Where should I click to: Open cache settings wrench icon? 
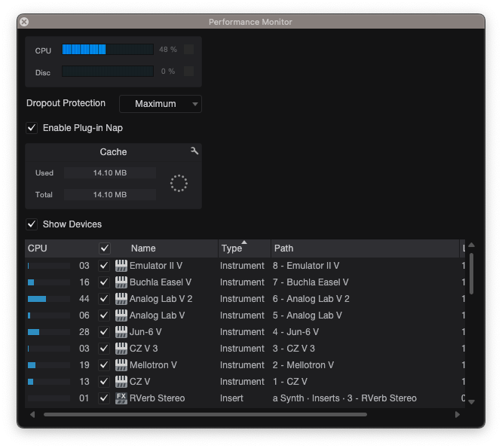pyautogui.click(x=194, y=151)
